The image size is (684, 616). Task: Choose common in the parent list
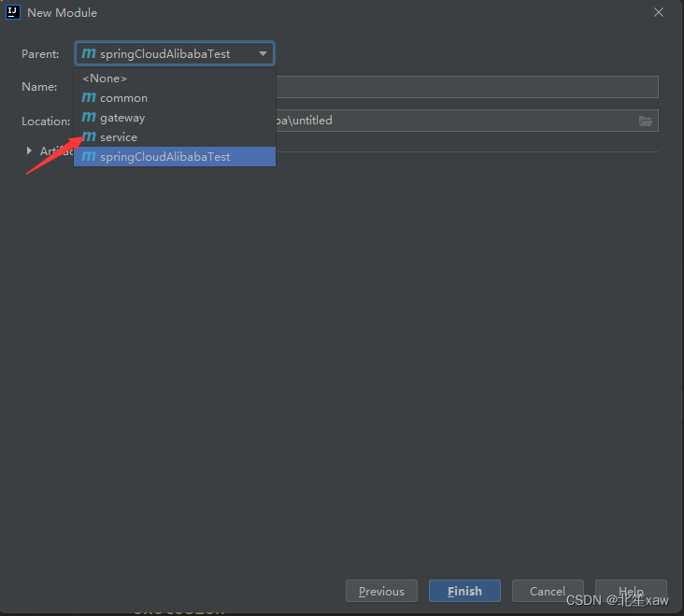point(175,98)
